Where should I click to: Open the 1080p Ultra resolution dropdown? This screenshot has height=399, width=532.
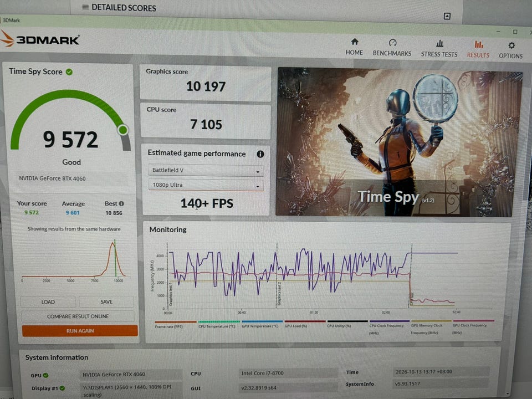coord(206,185)
